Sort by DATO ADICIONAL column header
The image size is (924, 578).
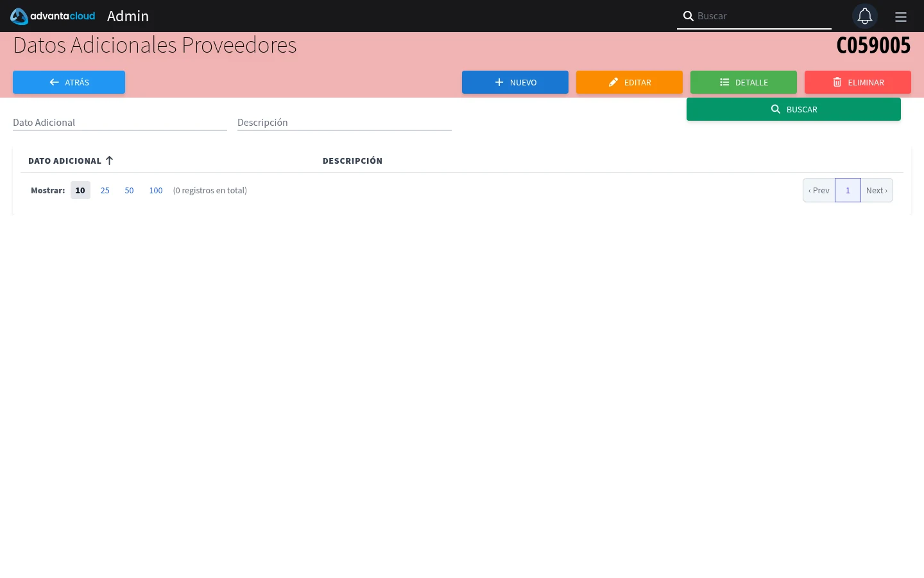coord(65,161)
